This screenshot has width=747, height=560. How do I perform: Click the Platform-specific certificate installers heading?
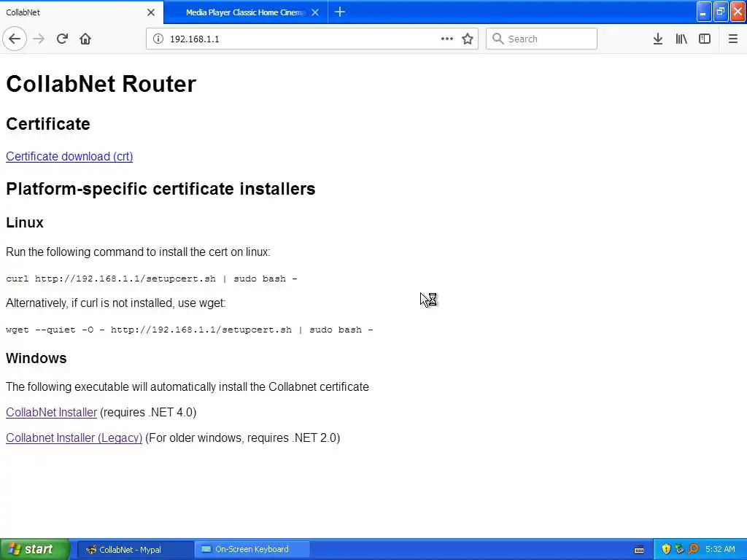[x=160, y=189]
